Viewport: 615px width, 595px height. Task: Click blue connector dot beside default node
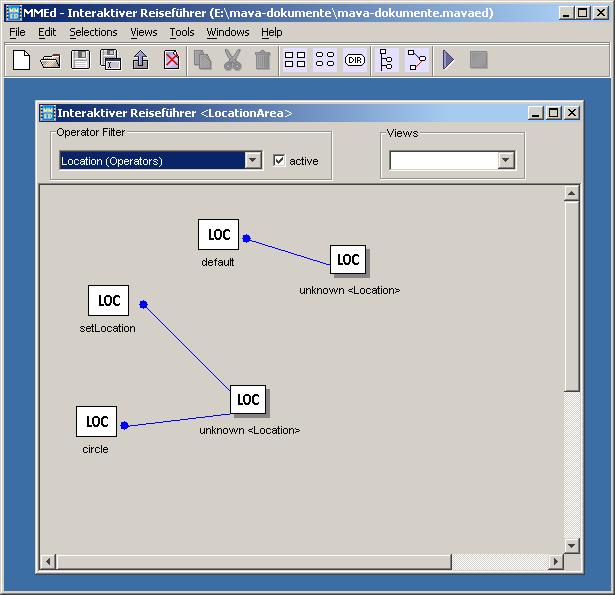point(246,238)
